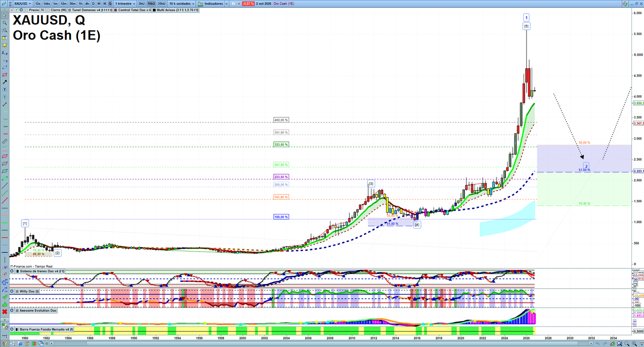Image resolution: width=644 pixels, height=347 pixels.
Task: Switch to the W weekly timeframe
Action: click(99, 4)
